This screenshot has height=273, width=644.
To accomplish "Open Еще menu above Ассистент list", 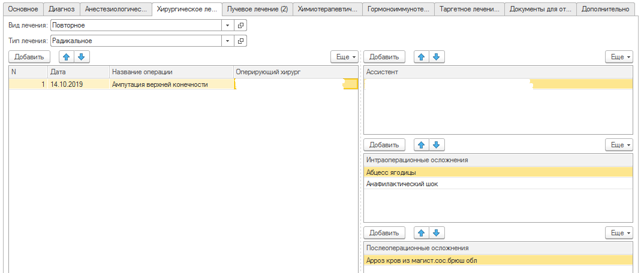I will pyautogui.click(x=619, y=57).
